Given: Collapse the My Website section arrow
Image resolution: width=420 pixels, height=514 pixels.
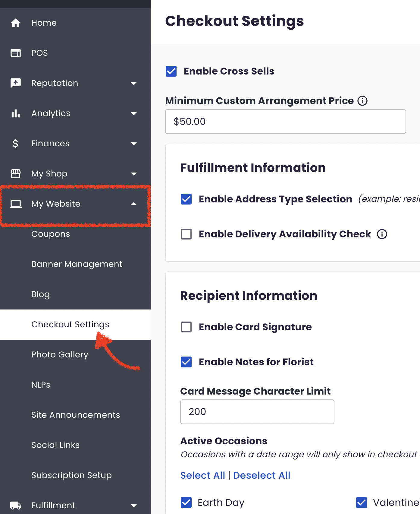Looking at the screenshot, I should (x=134, y=204).
